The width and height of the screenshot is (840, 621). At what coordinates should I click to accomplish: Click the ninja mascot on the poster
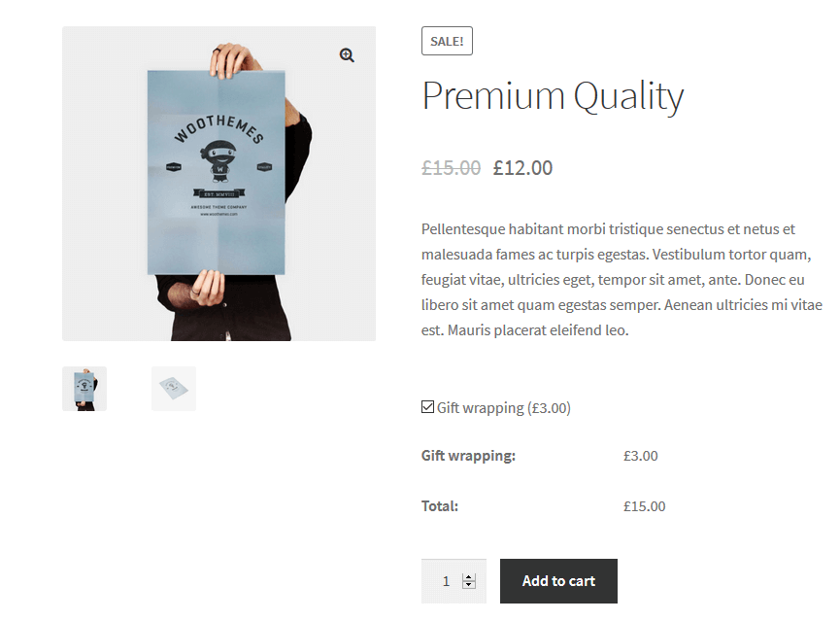point(218,162)
